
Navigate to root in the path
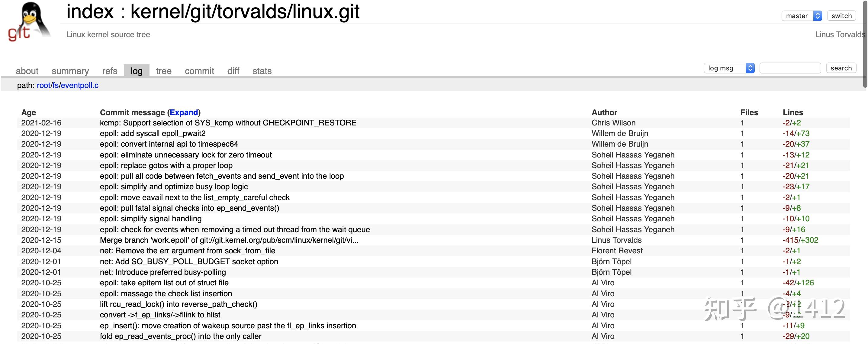click(43, 85)
